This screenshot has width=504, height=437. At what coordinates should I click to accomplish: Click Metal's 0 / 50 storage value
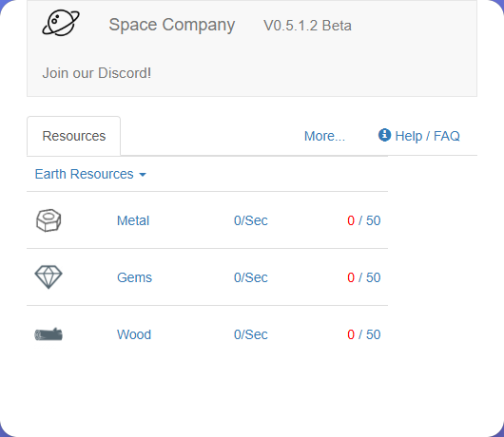364,220
